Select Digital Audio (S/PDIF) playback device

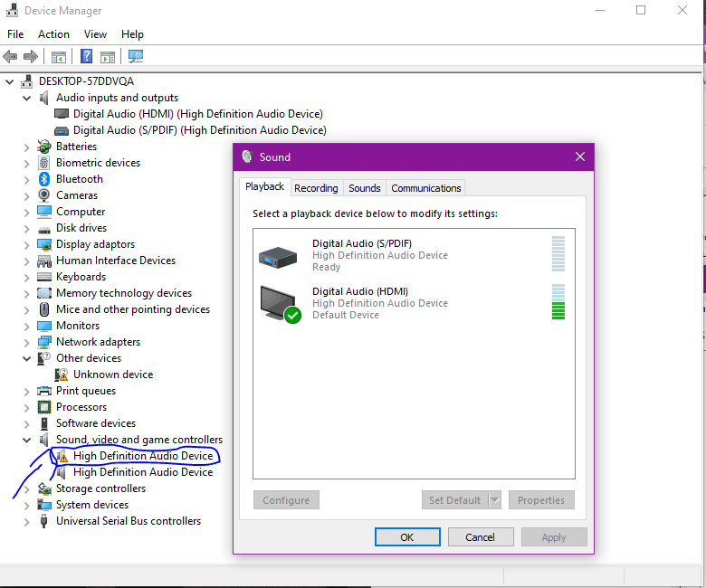tap(414, 254)
